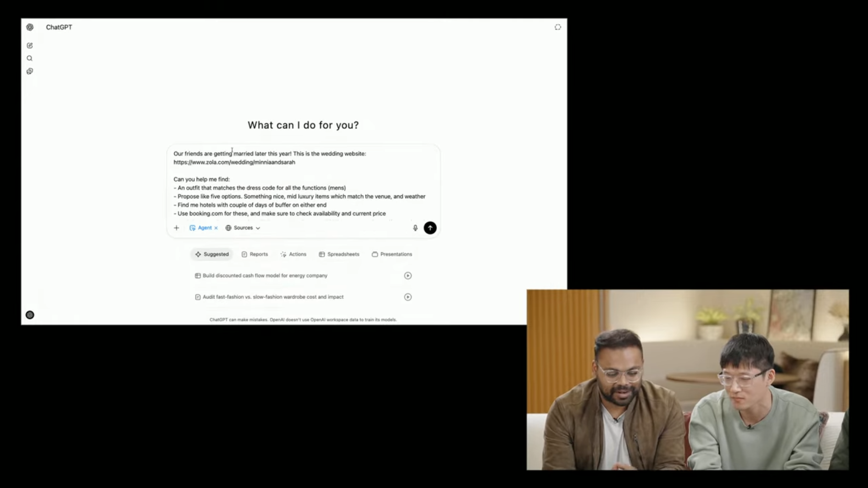Click the ChatGPT title text in header
The width and height of the screenshot is (868, 488).
click(59, 27)
